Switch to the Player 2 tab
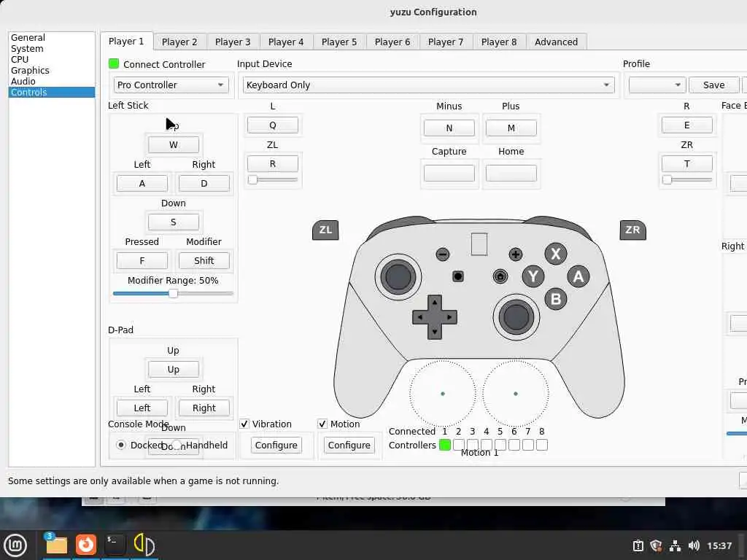747x560 pixels. click(179, 42)
